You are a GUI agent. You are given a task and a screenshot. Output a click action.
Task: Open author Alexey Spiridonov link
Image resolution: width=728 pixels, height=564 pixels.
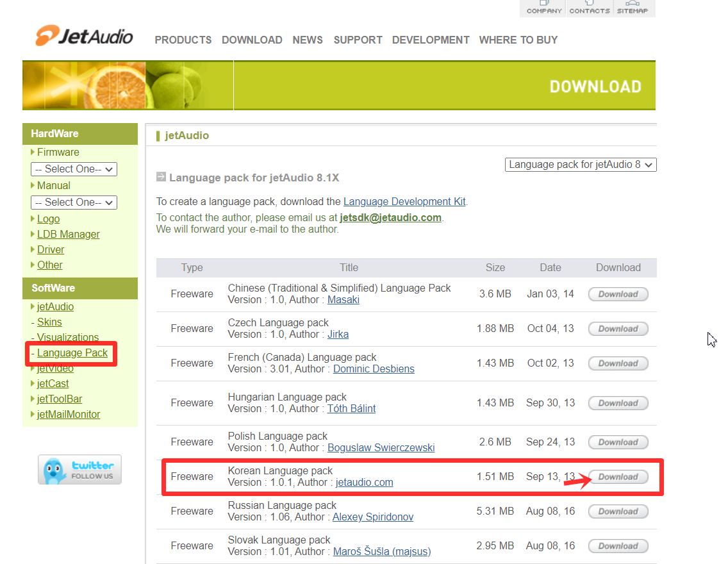[373, 517]
